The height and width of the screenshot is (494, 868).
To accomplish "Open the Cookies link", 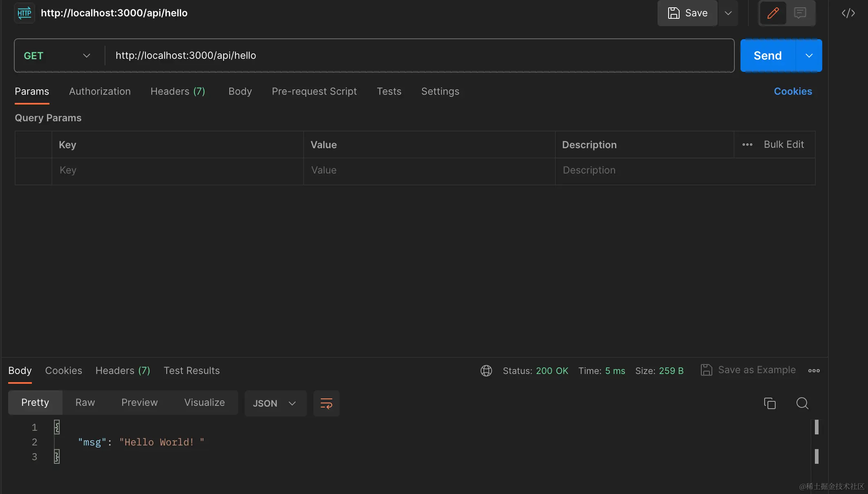I will point(792,91).
